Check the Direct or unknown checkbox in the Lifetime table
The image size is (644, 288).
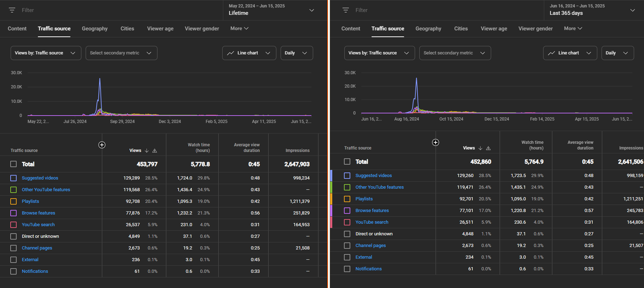click(x=13, y=236)
